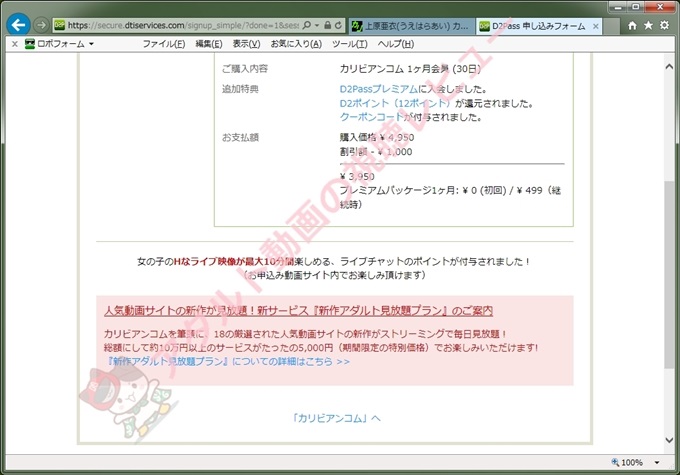Minimize the browser window
Screen dimensions: 680x475
(618, 7)
